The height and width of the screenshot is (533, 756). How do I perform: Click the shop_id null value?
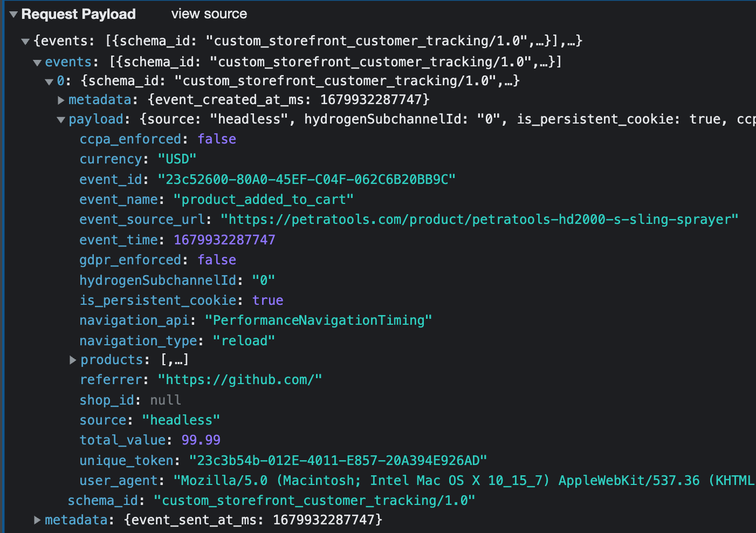point(166,400)
